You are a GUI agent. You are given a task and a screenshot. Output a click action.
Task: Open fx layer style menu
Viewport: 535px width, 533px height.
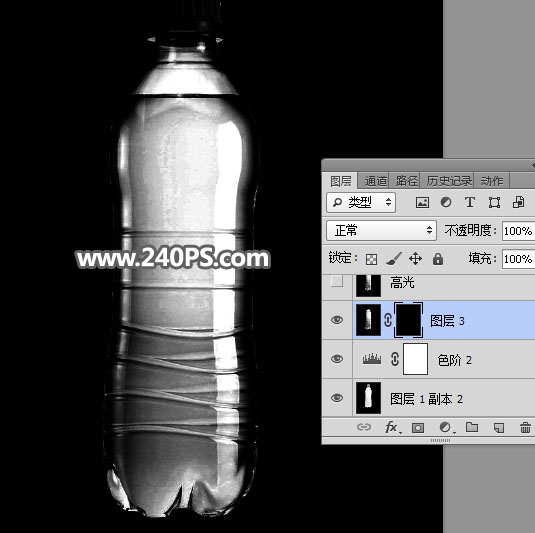pos(392,427)
